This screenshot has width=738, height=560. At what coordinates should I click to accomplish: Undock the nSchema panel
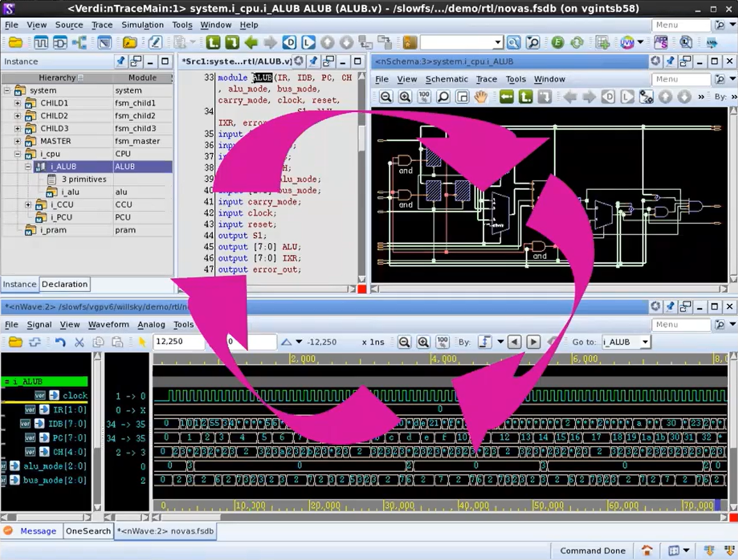686,61
